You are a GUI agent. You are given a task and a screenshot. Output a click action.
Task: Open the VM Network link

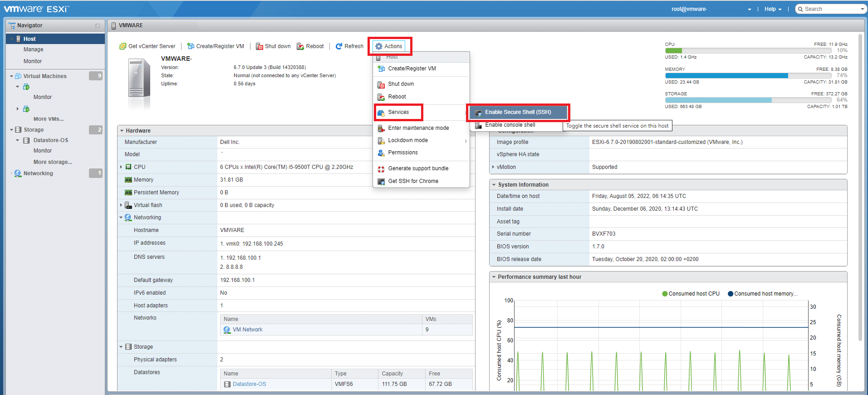[x=248, y=330]
